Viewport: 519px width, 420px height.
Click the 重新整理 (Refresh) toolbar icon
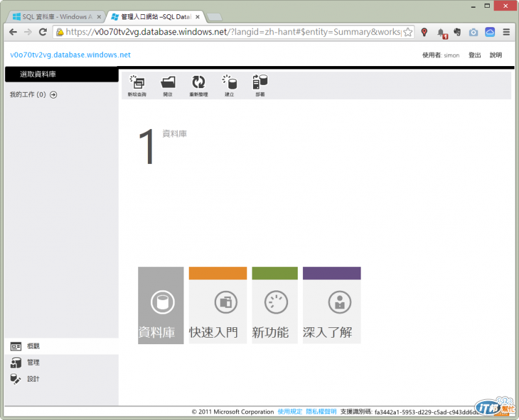(199, 86)
